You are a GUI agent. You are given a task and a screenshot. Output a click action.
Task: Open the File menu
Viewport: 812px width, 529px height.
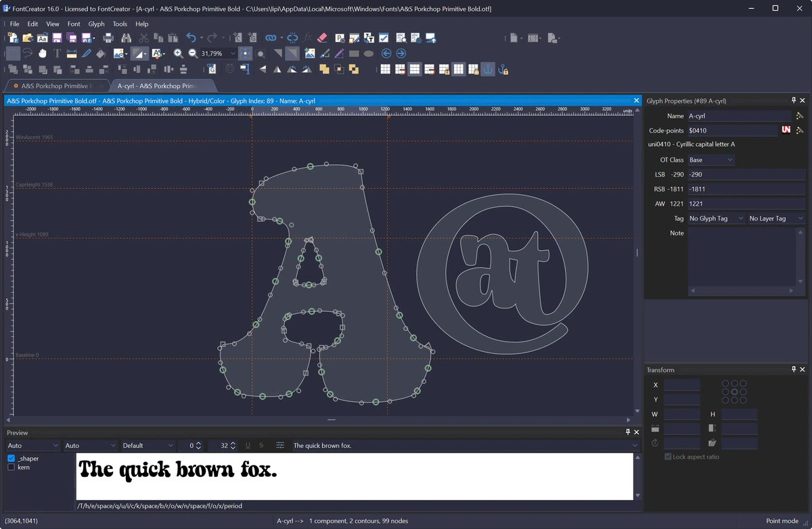(x=14, y=24)
